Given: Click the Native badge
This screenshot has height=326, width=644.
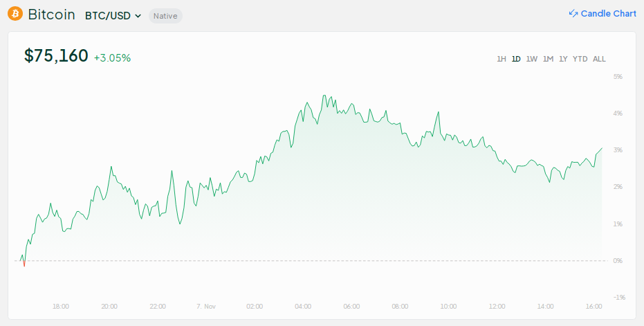Looking at the screenshot, I should coord(165,15).
